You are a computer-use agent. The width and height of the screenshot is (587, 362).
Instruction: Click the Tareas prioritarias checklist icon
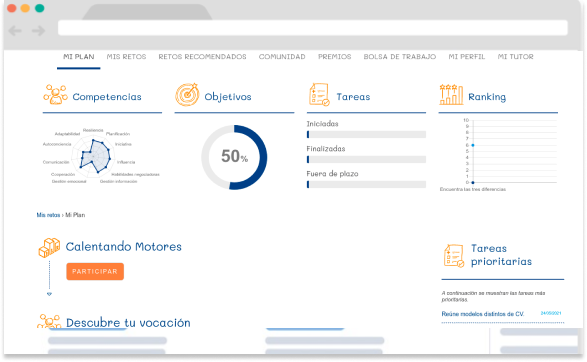[x=454, y=256]
